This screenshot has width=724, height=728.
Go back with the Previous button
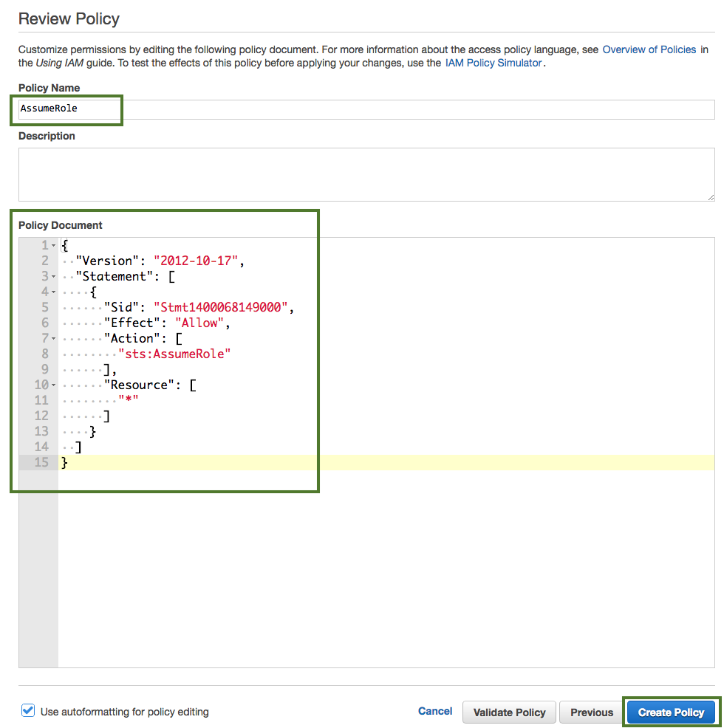tap(591, 712)
